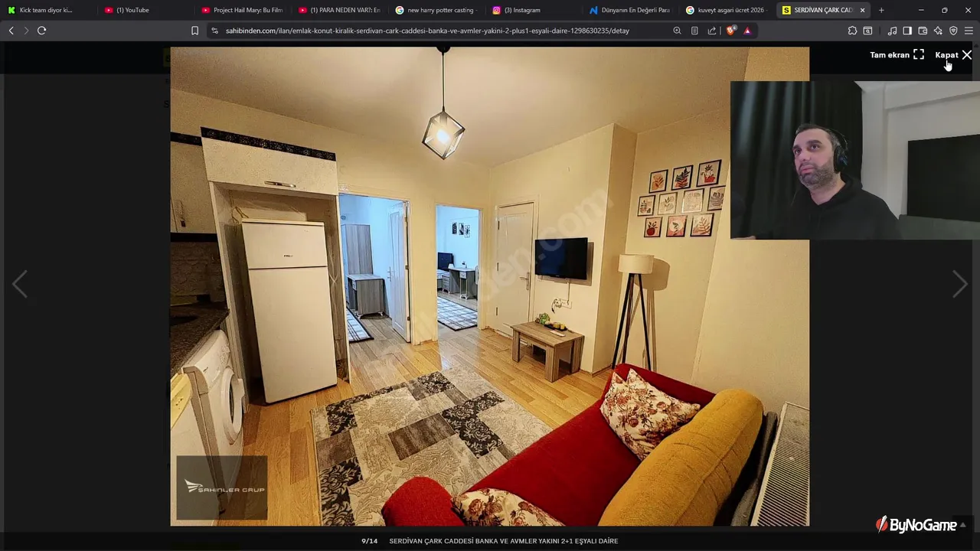Image resolution: width=980 pixels, height=551 pixels.
Task: Click the tab search icon in toolbar
Action: coord(867,31)
